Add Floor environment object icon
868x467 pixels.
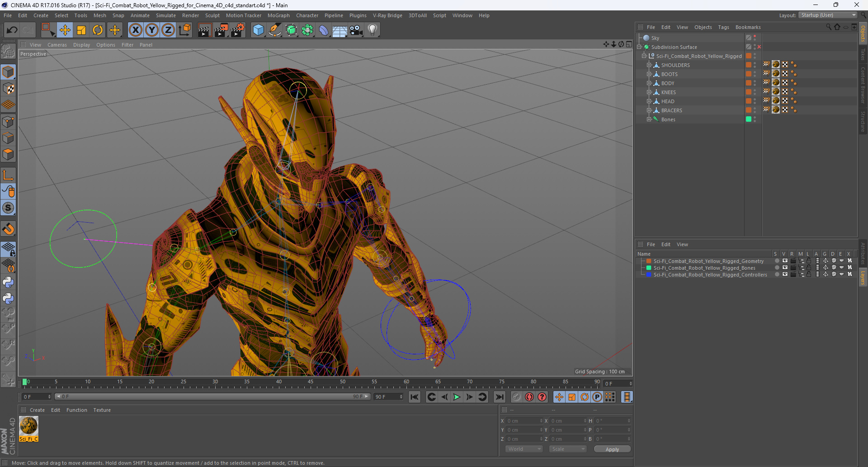click(340, 30)
